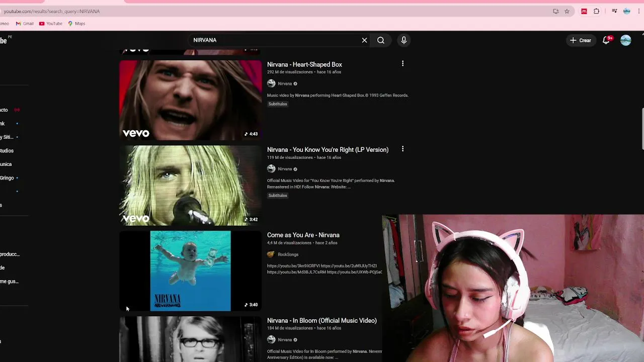Activate voice search microphone
Viewport: 644px width, 362px height.
404,40
